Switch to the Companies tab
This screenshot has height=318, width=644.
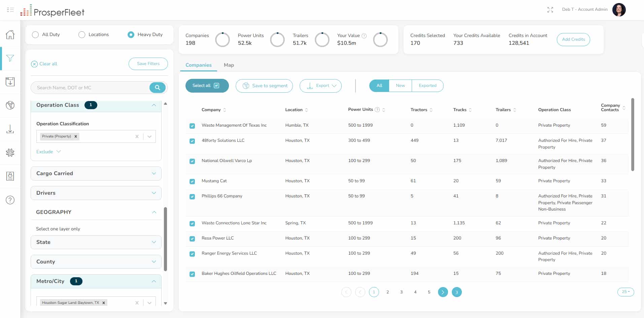[x=199, y=65]
